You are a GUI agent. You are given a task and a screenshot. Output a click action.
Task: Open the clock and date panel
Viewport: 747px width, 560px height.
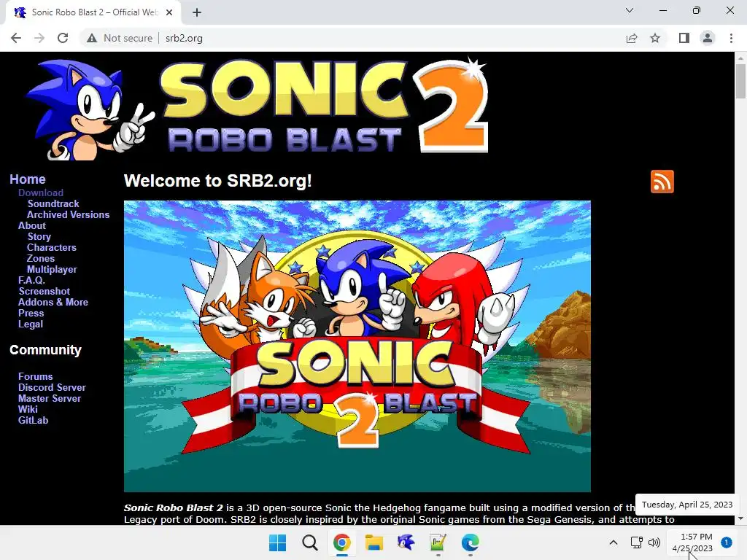[692, 542]
